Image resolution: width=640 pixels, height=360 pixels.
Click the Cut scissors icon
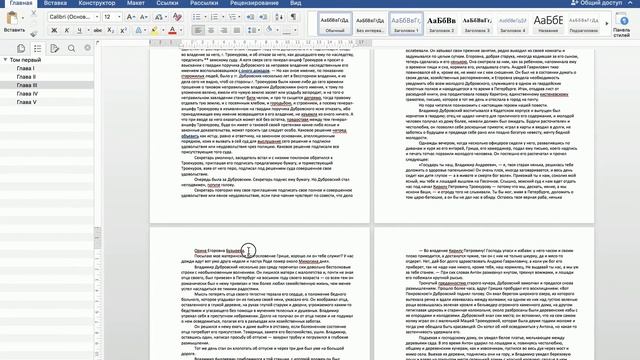click(34, 13)
